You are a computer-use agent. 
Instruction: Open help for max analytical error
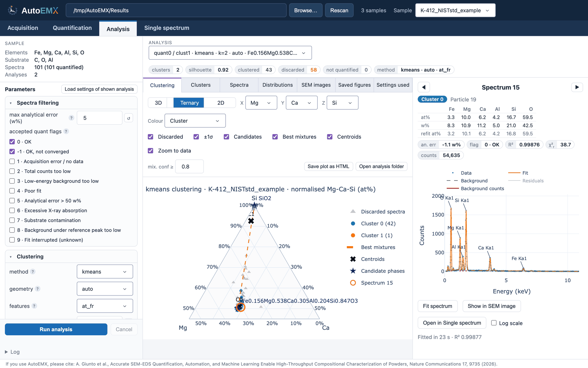[x=71, y=118]
